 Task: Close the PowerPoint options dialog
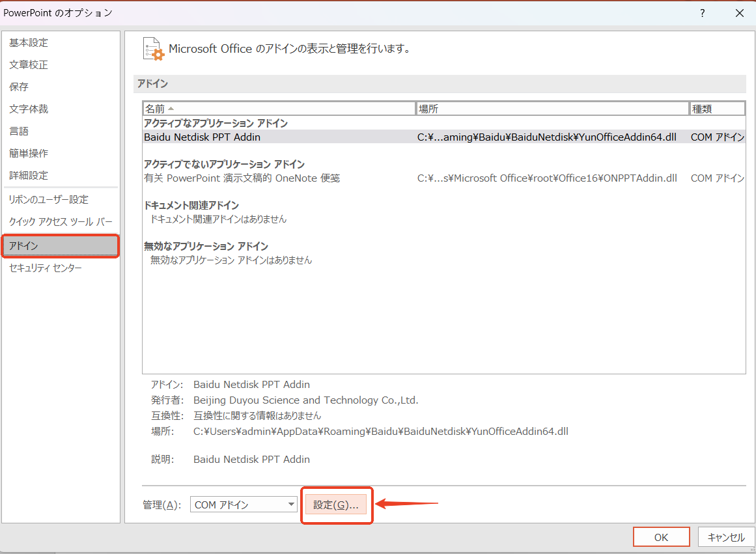739,13
